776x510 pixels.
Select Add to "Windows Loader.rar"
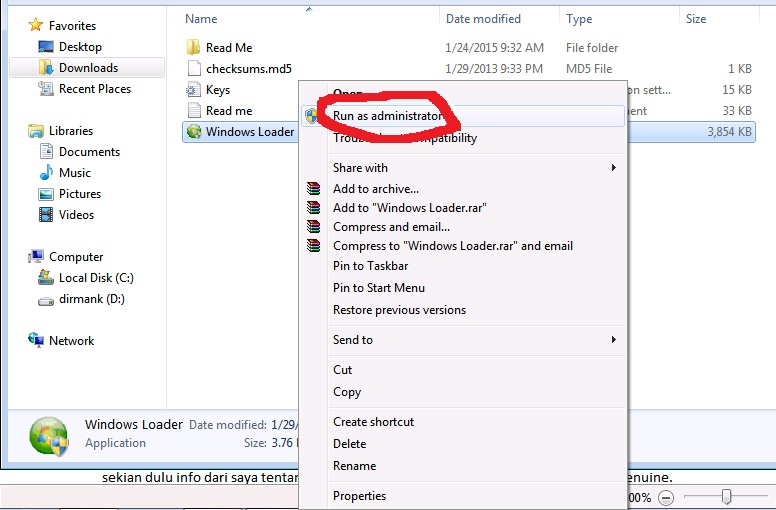click(462, 207)
